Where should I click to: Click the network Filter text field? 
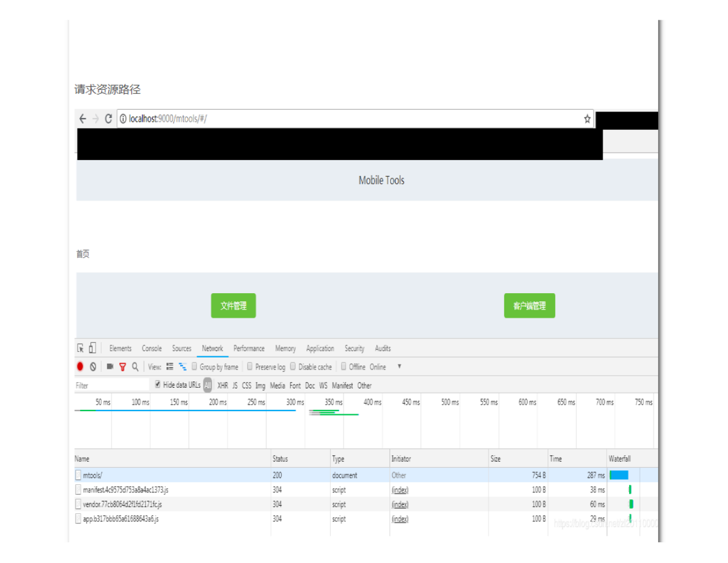(x=112, y=385)
